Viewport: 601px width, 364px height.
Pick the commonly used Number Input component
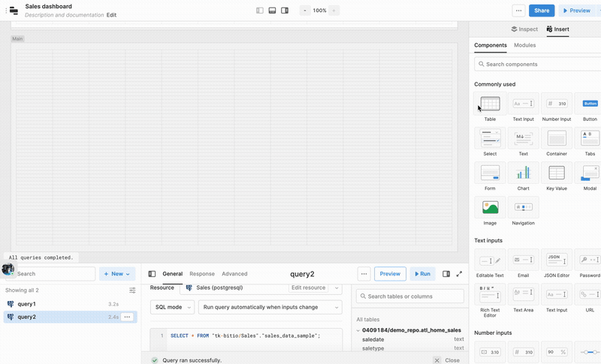(557, 104)
